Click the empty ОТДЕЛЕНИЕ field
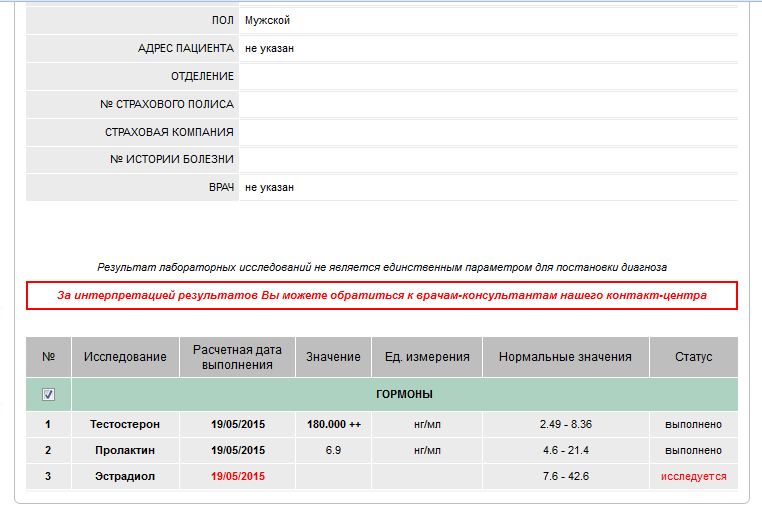 point(488,76)
